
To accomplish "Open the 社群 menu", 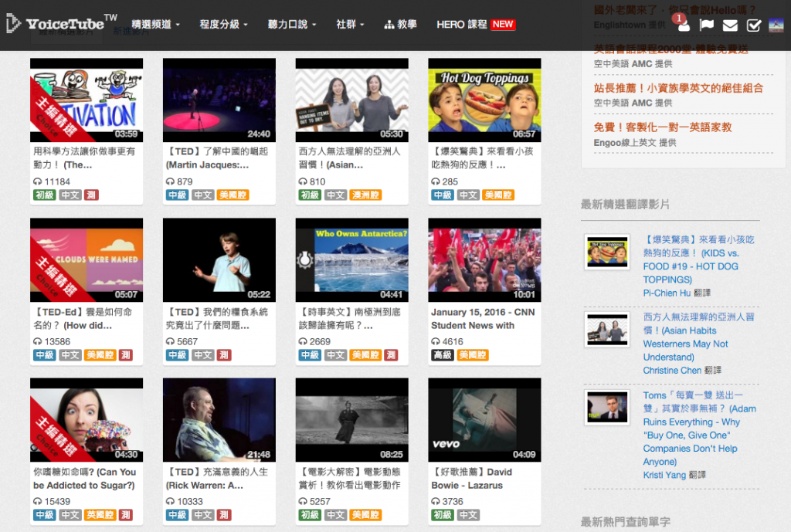I will point(350,25).
